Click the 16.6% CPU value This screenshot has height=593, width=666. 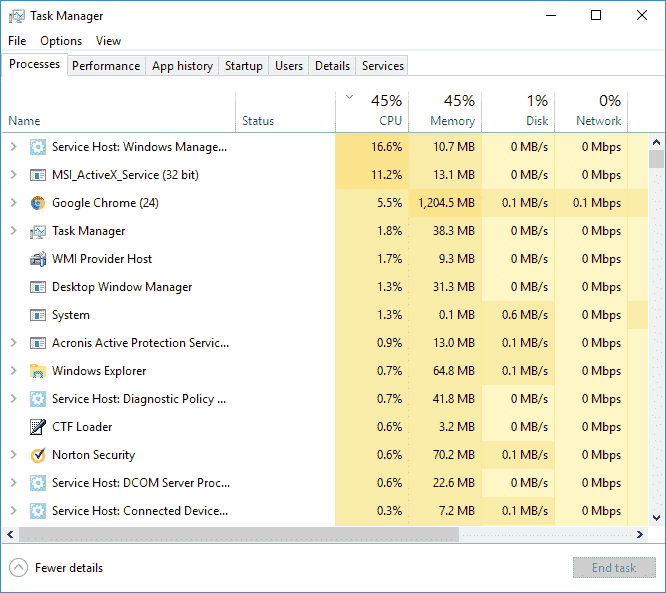pyautogui.click(x=387, y=147)
